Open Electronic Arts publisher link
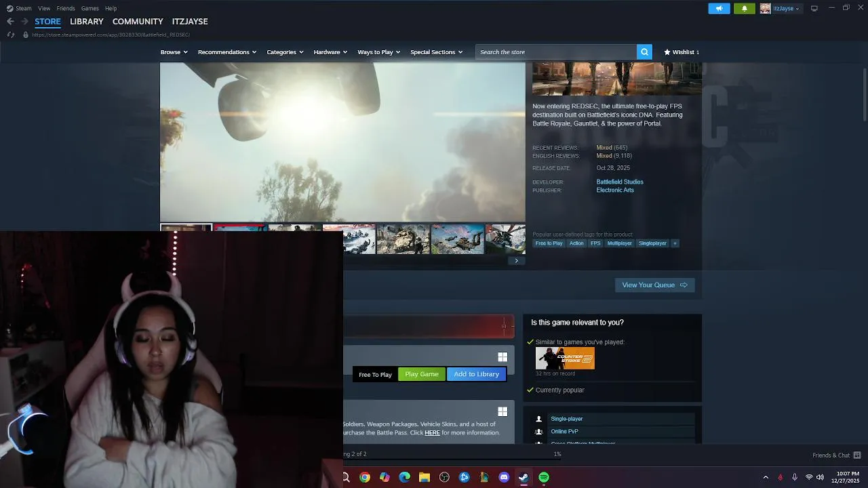 coord(615,190)
